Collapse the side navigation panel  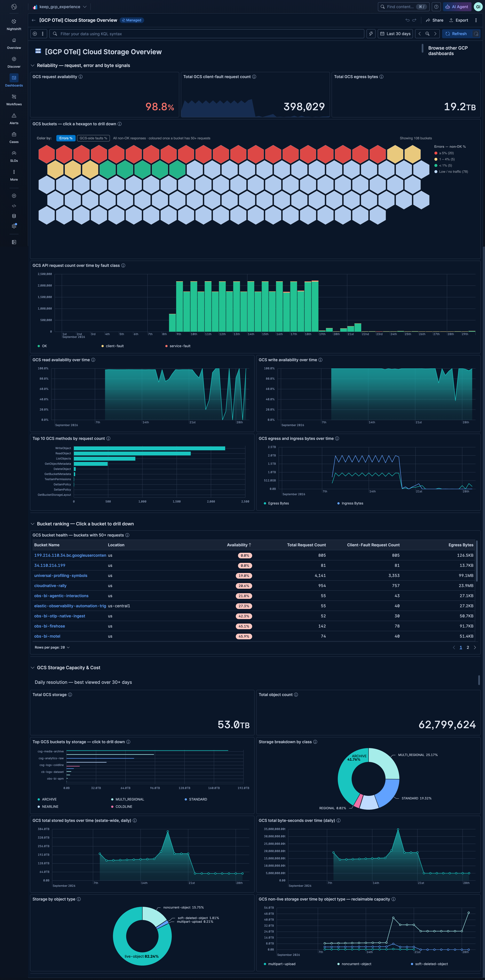(x=14, y=242)
